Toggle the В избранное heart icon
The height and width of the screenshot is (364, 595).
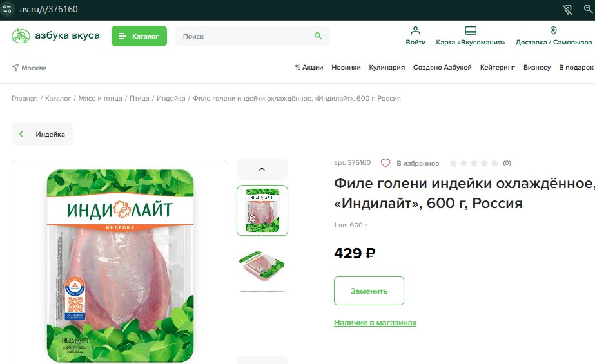(x=385, y=163)
